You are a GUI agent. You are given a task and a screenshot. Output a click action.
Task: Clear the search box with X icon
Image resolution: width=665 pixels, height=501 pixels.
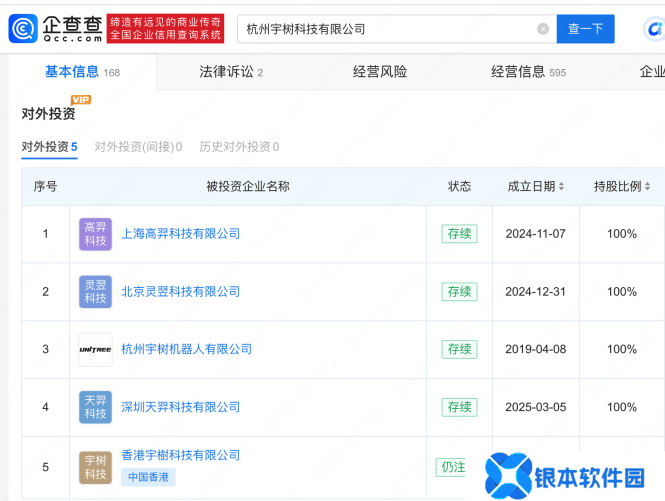[543, 29]
